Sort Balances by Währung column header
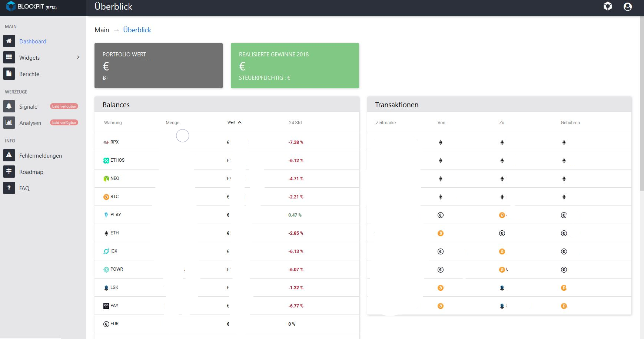This screenshot has height=339, width=644. 113,123
